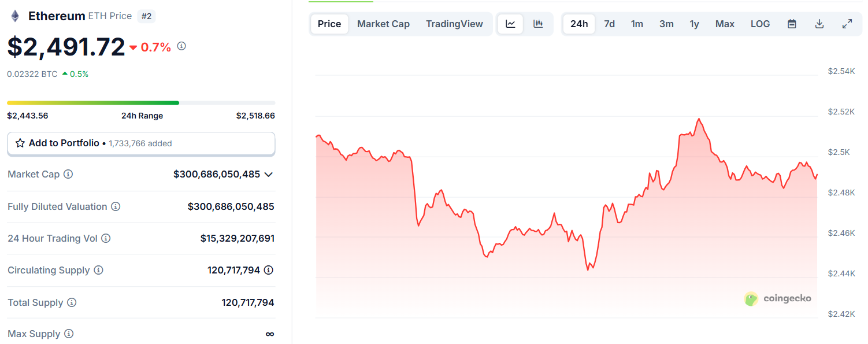The height and width of the screenshot is (344, 868).
Task: Select the Price chart tab
Action: pyautogui.click(x=329, y=24)
